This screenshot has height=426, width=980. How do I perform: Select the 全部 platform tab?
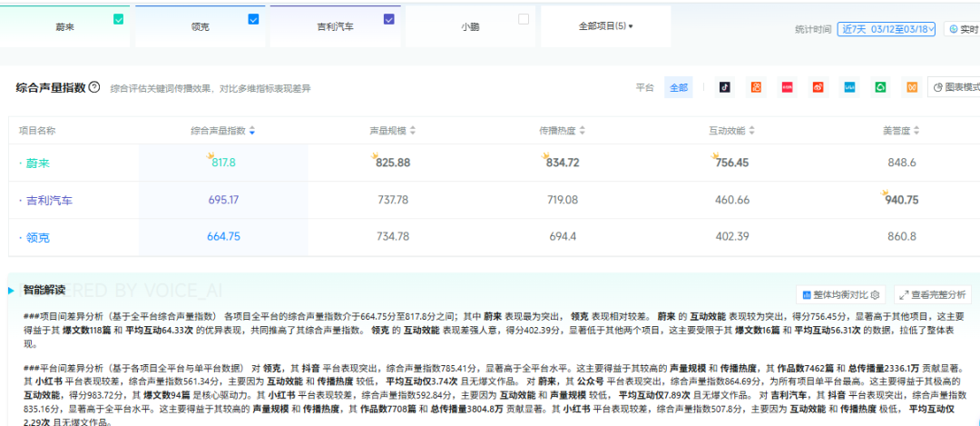tap(678, 87)
